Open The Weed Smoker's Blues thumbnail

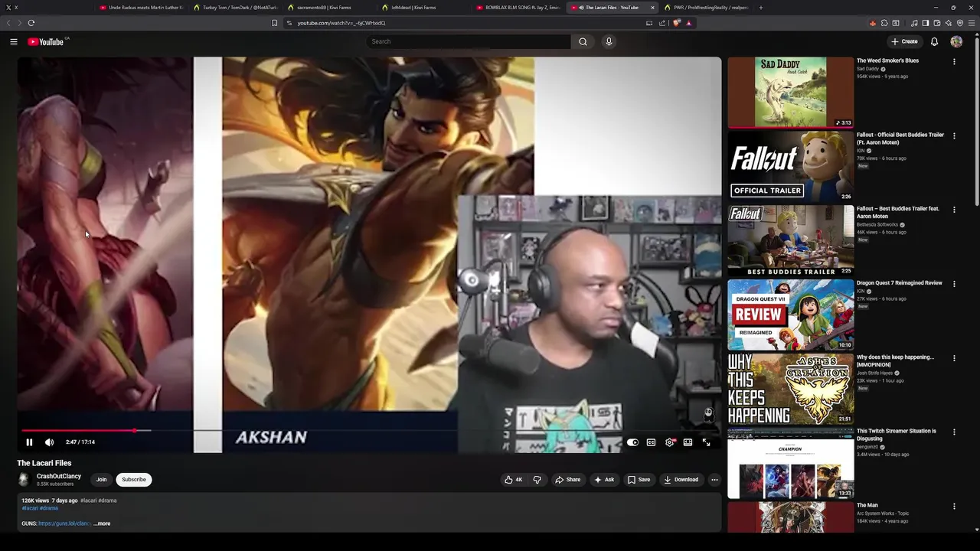790,92
